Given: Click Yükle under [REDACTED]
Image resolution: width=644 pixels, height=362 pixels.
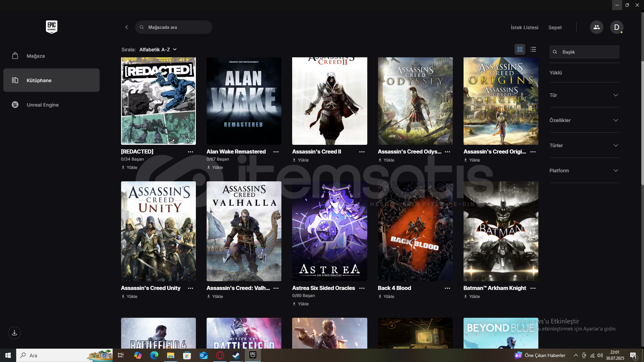Looking at the screenshot, I should point(129,167).
